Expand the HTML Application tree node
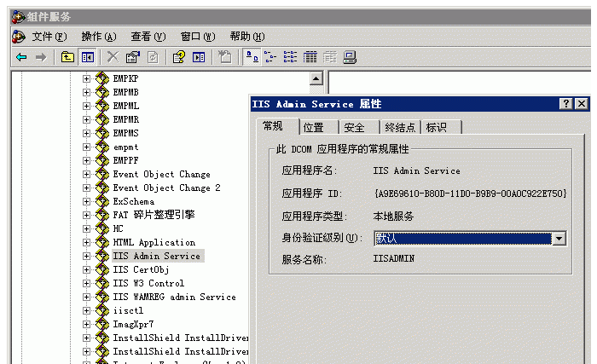The height and width of the screenshot is (364, 597). click(x=86, y=242)
